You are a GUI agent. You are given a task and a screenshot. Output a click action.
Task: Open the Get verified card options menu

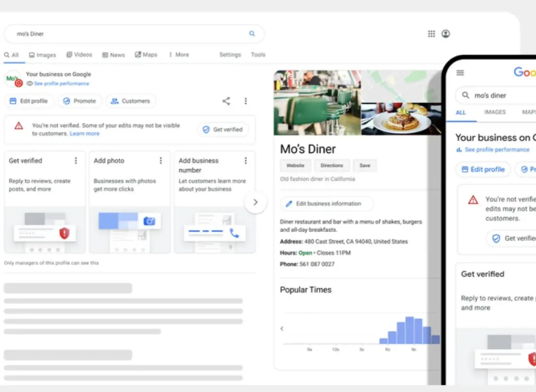76,161
